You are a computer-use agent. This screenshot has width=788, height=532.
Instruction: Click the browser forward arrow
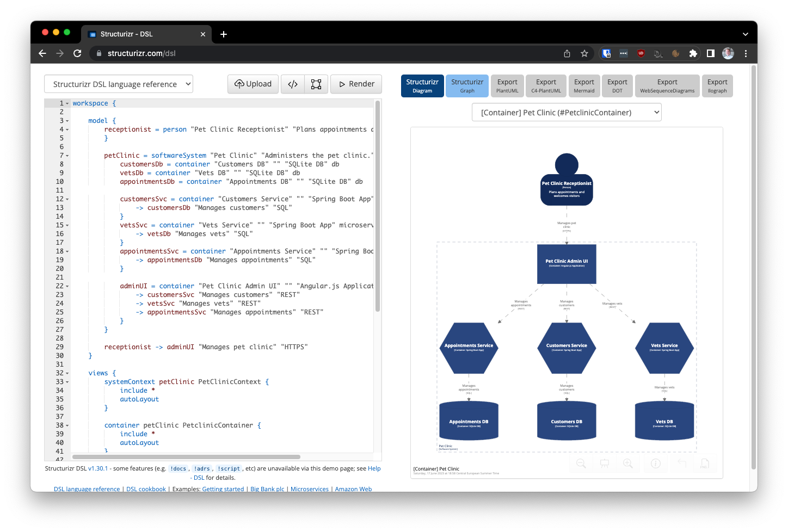click(60, 53)
